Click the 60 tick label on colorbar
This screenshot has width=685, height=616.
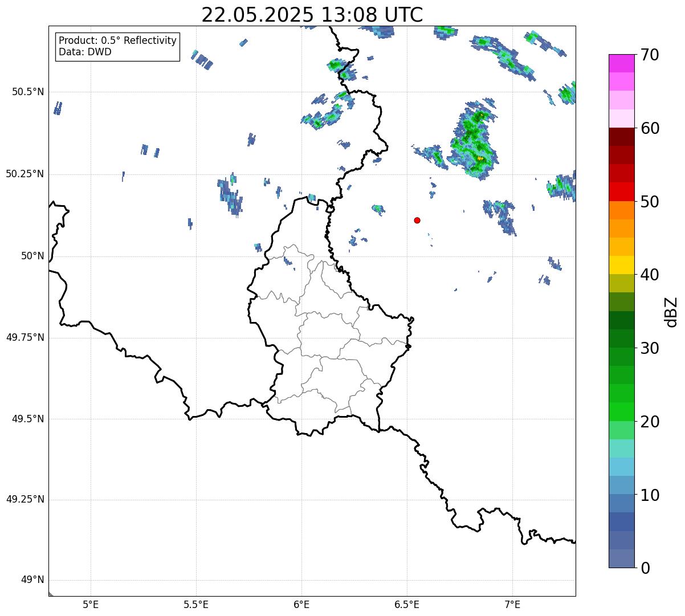coord(650,128)
